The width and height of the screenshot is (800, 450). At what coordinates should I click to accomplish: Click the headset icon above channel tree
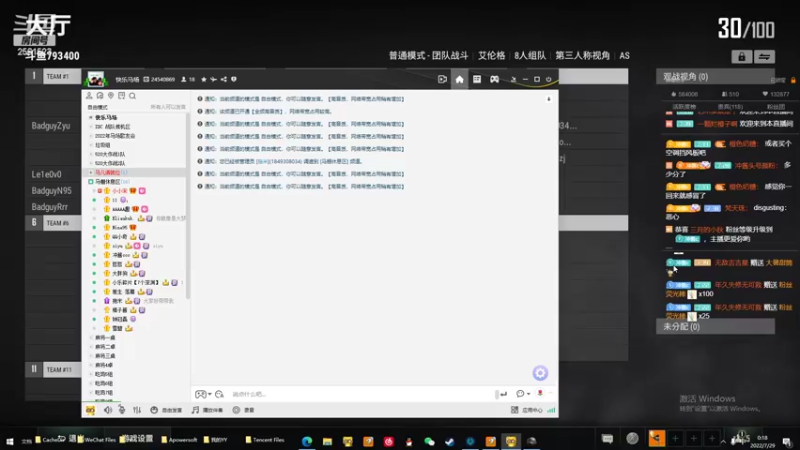pos(100,96)
